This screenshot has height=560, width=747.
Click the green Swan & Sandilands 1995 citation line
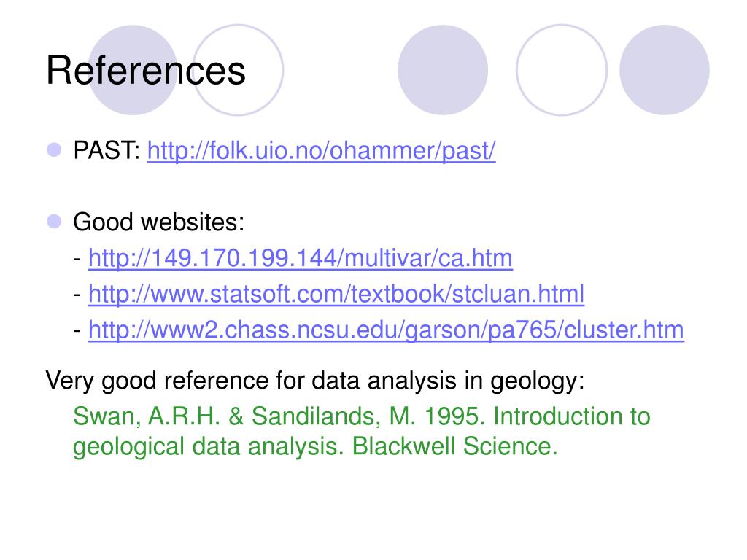(x=362, y=416)
